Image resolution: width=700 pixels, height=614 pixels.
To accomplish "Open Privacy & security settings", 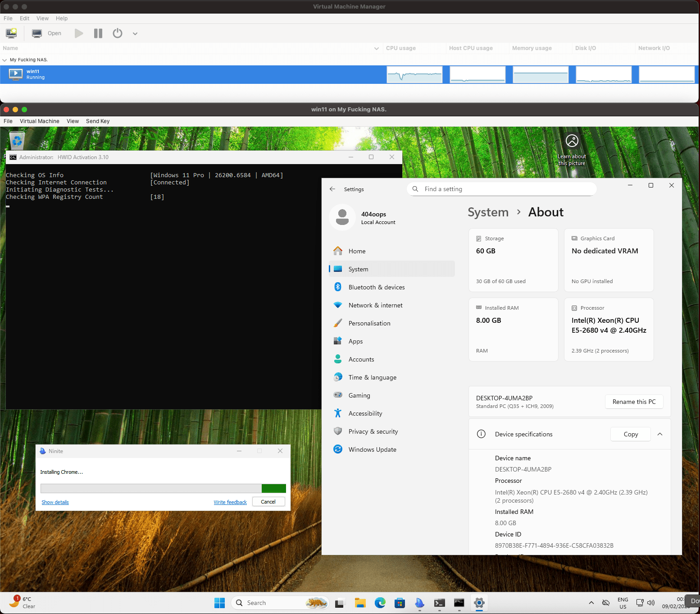I will tap(392, 431).
